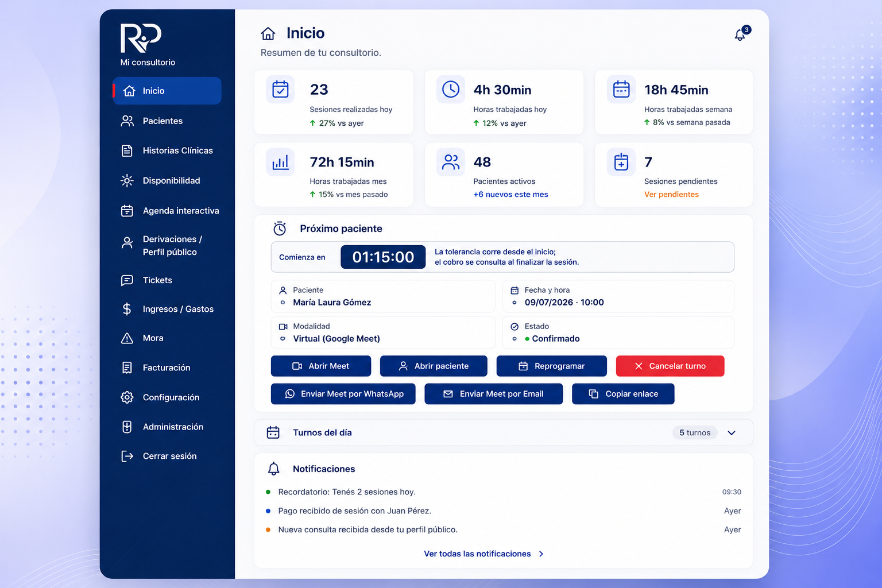Click the bell icon beside Notificaciones heading

274,469
